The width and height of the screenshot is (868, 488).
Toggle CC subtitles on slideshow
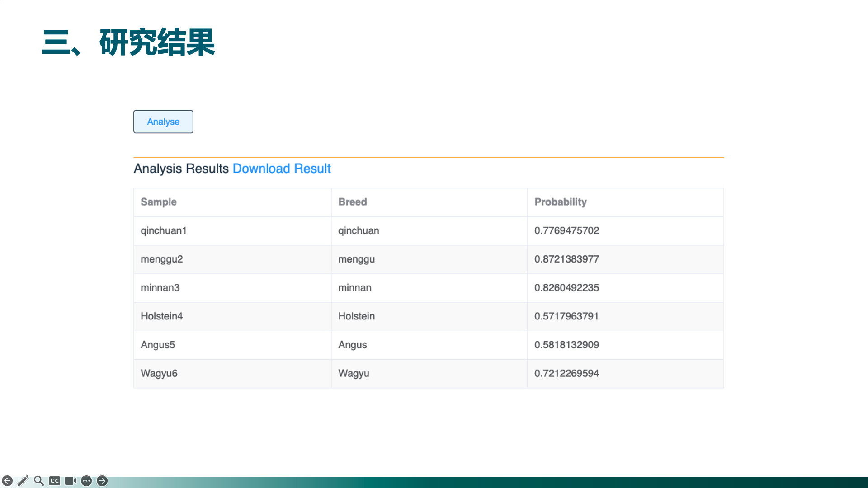click(55, 481)
